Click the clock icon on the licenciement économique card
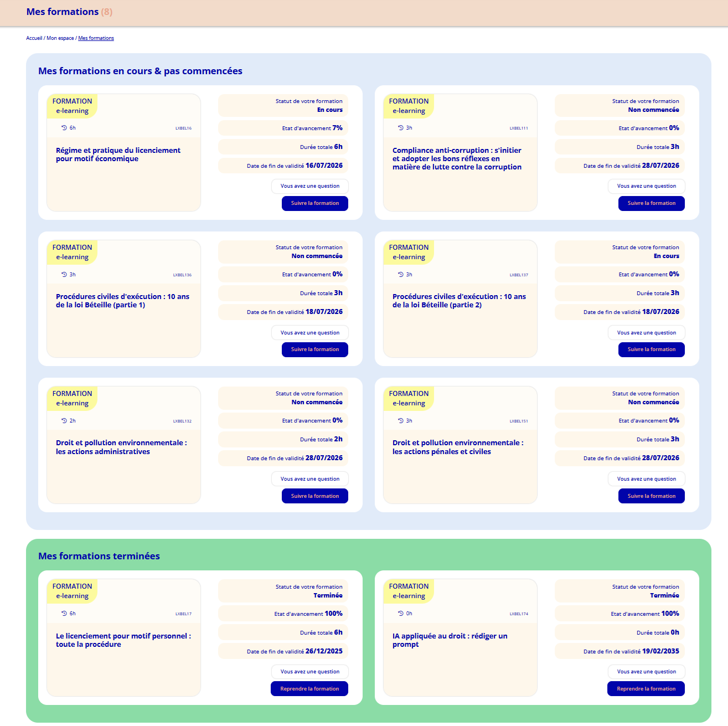Screen dimensions: 728x726 (64, 128)
